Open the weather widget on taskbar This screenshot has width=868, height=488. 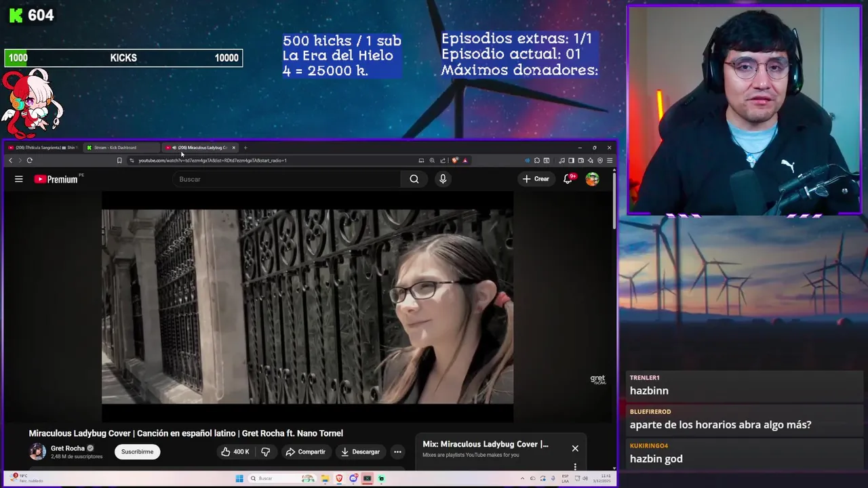[27, 478]
